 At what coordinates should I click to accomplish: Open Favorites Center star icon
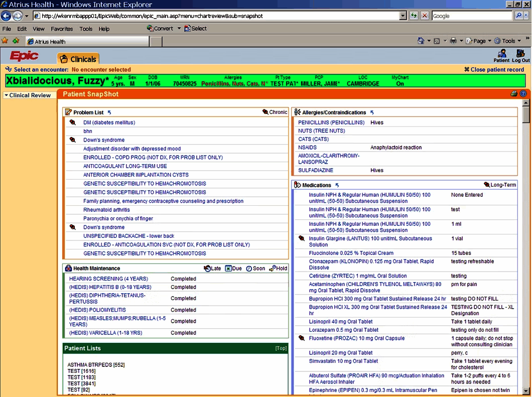tap(5, 41)
